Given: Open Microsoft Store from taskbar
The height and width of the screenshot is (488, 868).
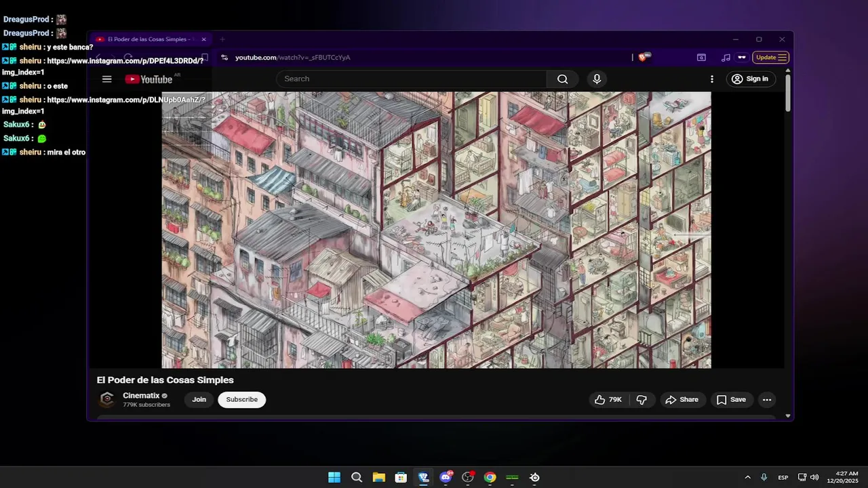Looking at the screenshot, I should [401, 477].
